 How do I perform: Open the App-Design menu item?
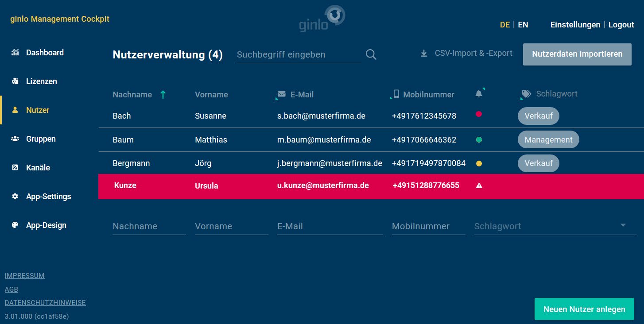(46, 225)
